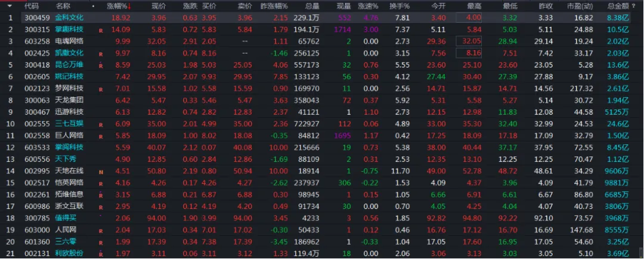Image resolution: width=644 pixels, height=259 pixels.
Task: Click 市盈 value 217.32 for 梦网科技
Action: (x=581, y=89)
